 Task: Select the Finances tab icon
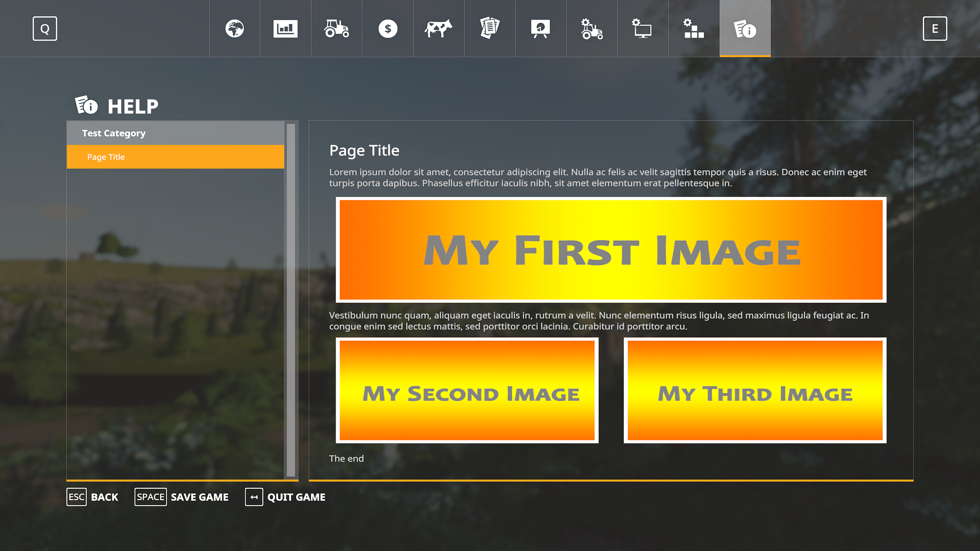pyautogui.click(x=387, y=28)
